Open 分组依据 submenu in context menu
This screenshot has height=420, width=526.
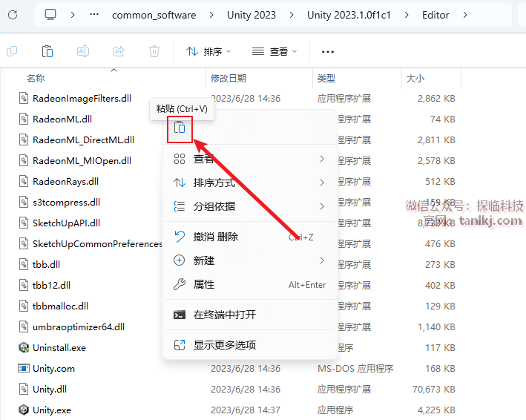pyautogui.click(x=250, y=206)
